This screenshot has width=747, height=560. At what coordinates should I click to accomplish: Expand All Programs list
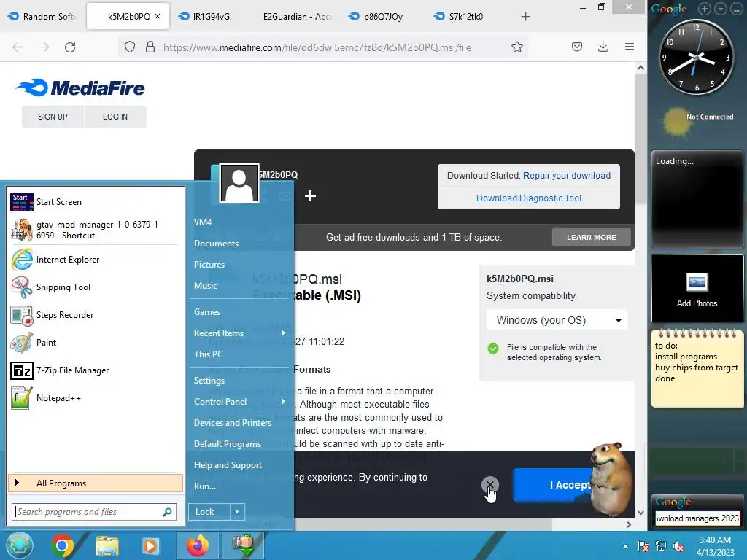pyautogui.click(x=96, y=483)
